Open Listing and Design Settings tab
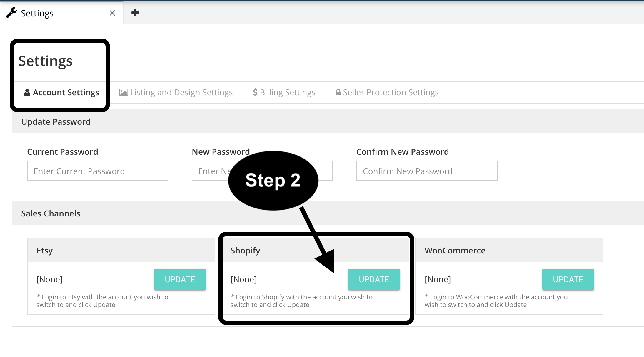644x357 pixels. 181,92
